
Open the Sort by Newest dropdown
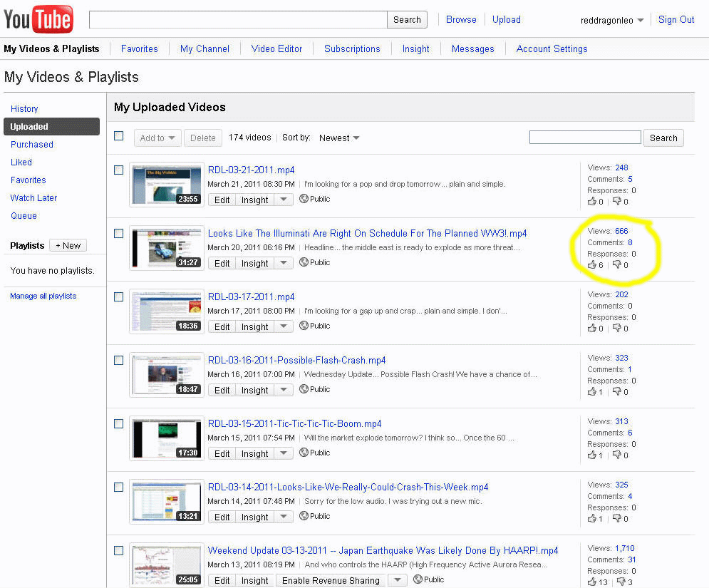coord(339,138)
